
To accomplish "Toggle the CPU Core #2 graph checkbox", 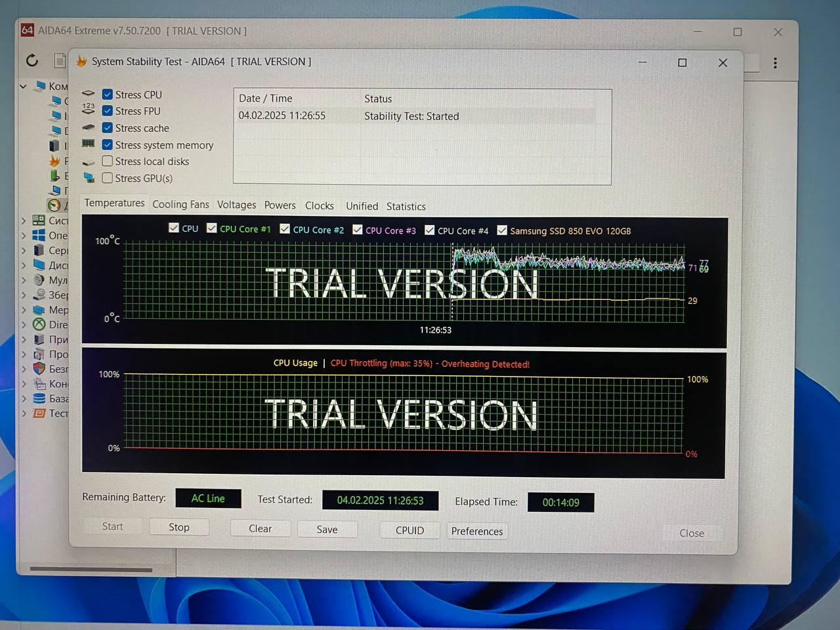I will 285,228.
